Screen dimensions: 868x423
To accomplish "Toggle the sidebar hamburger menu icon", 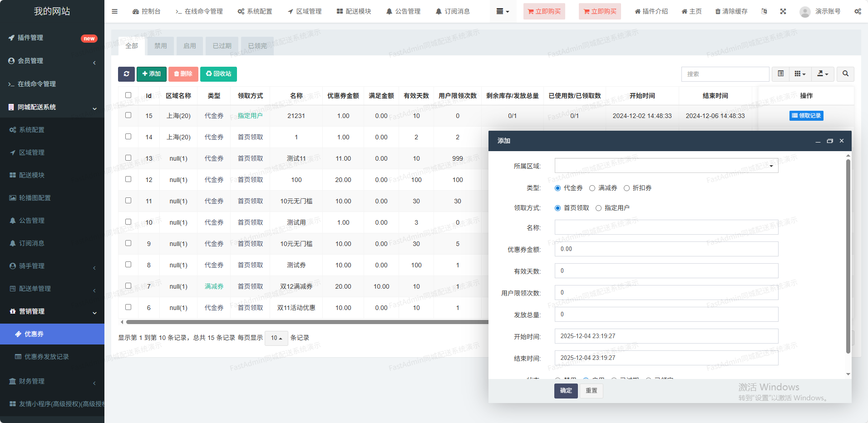I will pyautogui.click(x=114, y=11).
